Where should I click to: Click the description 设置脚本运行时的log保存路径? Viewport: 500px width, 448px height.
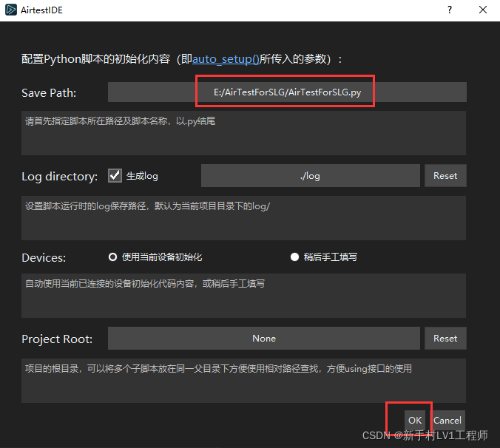(x=147, y=206)
